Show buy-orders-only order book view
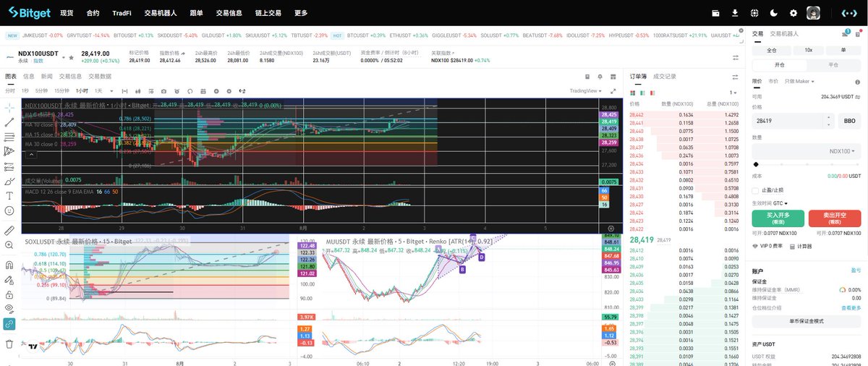Viewport: 868px width, 366px height. [x=642, y=93]
